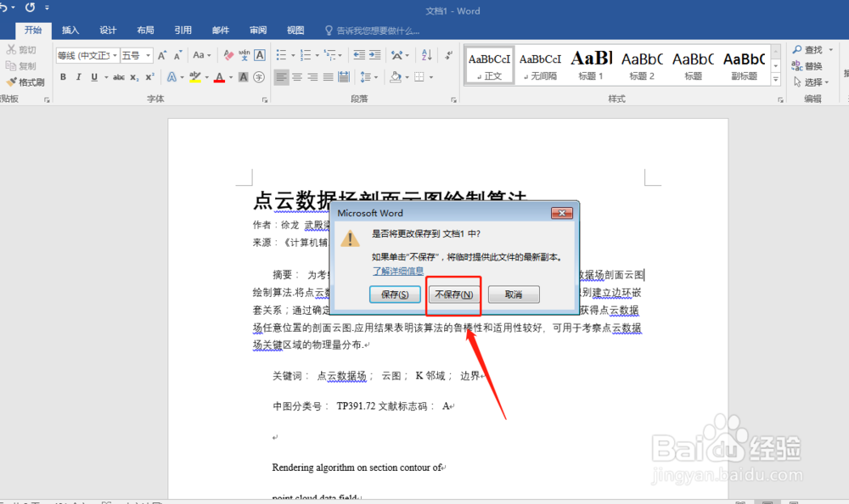849x504 pixels.
Task: Open the font name dropdown
Action: click(x=115, y=55)
